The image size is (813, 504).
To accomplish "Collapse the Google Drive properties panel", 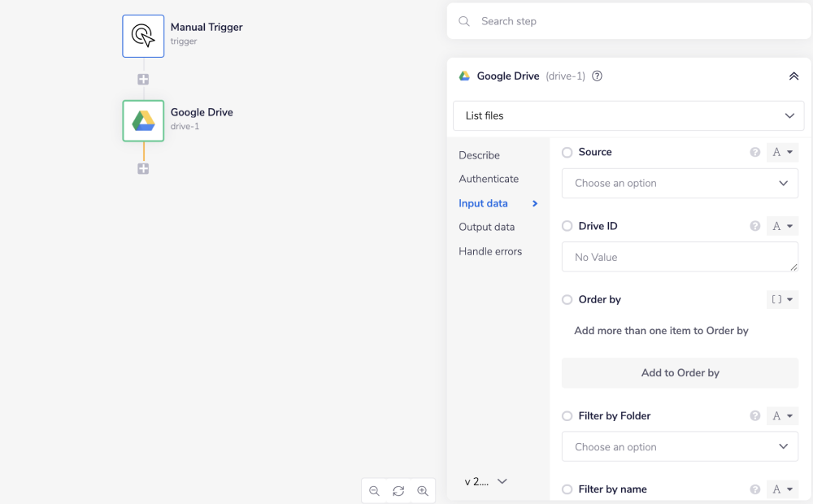I will pos(793,76).
